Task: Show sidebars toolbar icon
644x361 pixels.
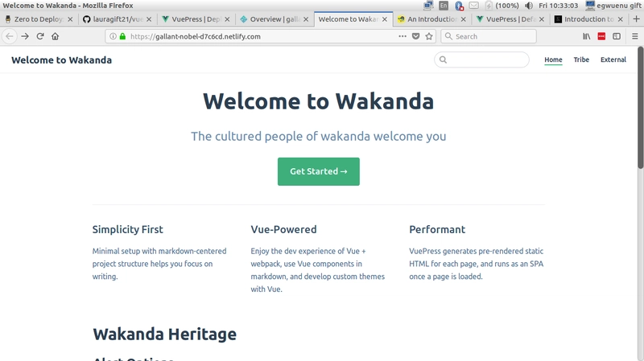Action: tap(617, 36)
